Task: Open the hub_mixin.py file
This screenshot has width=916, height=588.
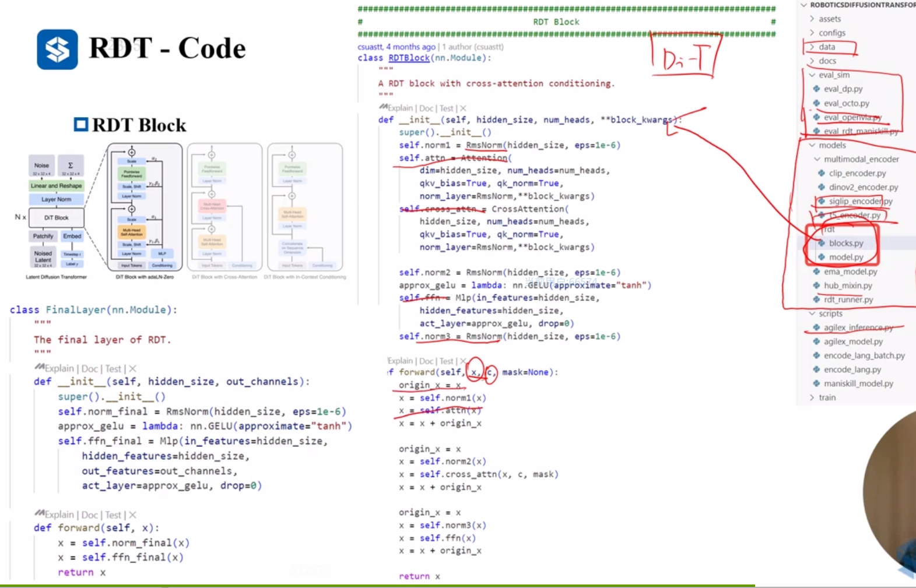Action: coord(848,286)
